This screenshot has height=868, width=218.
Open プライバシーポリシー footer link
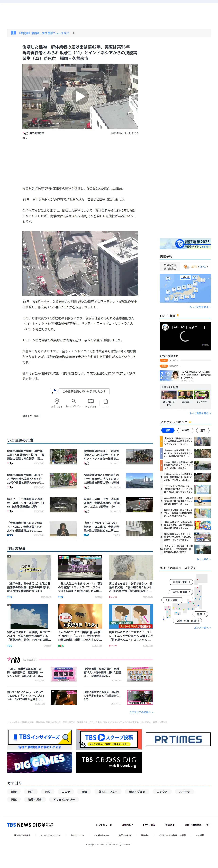[50, 835]
